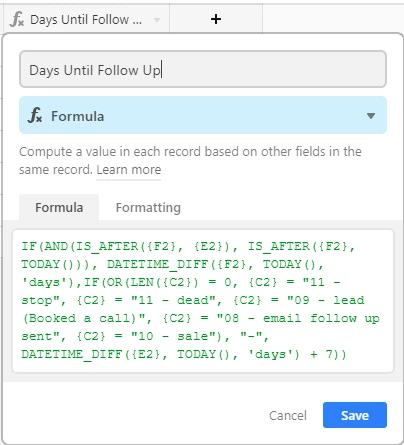Save the formula field

[355, 415]
